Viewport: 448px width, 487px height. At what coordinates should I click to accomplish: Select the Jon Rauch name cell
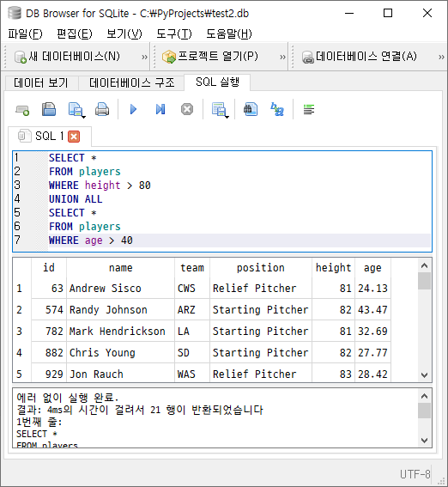point(120,374)
